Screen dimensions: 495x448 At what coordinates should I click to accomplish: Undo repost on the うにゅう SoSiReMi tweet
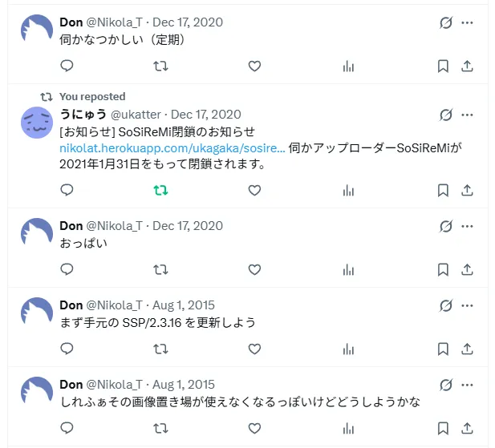point(160,191)
